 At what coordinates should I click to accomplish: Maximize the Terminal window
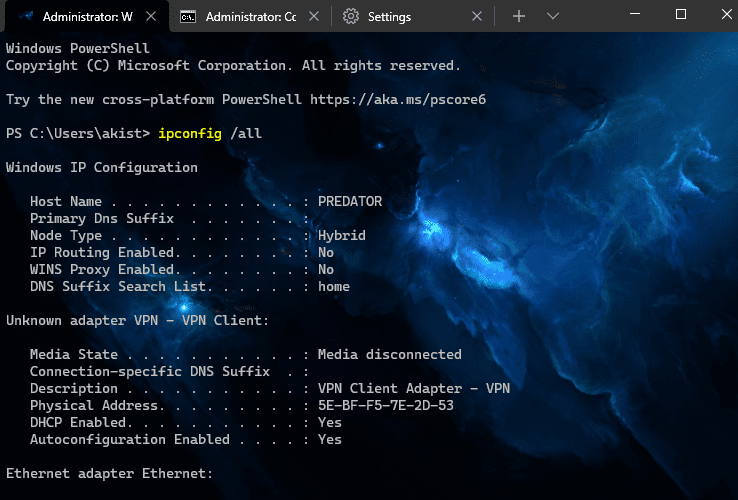point(681,14)
